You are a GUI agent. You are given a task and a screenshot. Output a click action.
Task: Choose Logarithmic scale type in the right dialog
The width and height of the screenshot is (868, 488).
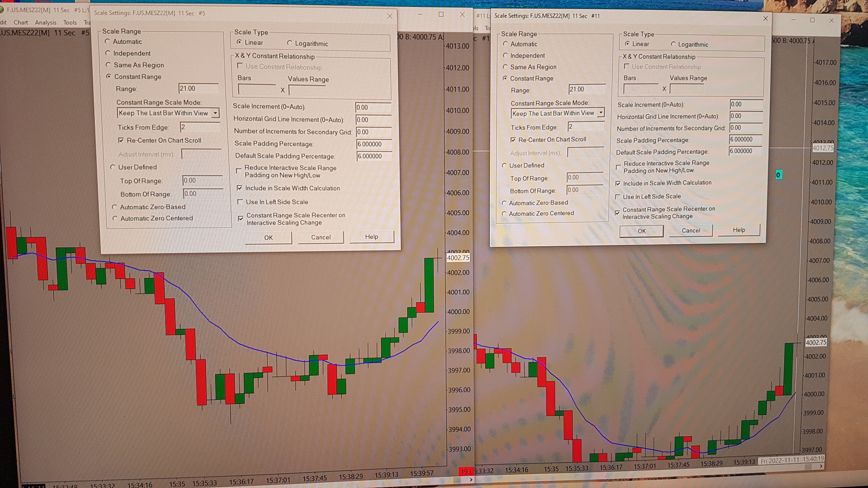coord(673,44)
